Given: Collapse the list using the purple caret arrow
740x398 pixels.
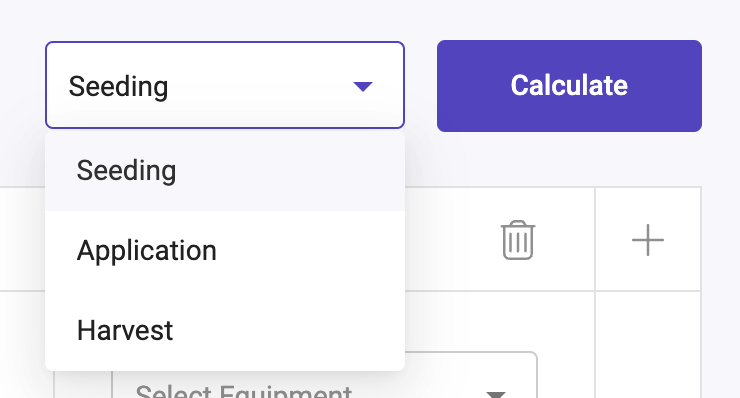Looking at the screenshot, I should pos(362,86).
